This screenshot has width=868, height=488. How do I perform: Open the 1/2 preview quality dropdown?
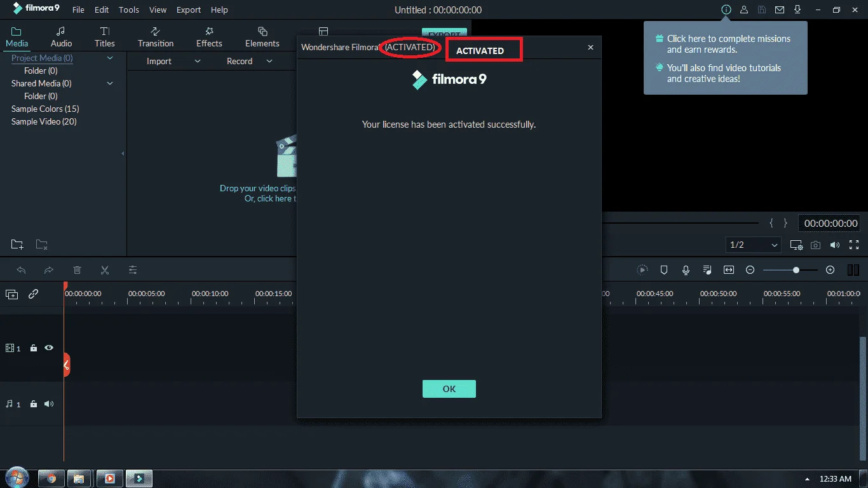[754, 245]
